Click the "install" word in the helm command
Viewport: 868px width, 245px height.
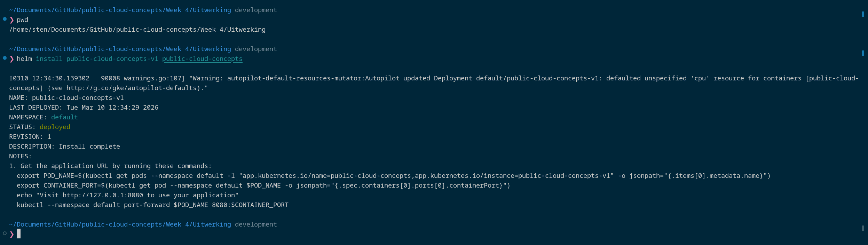point(49,59)
